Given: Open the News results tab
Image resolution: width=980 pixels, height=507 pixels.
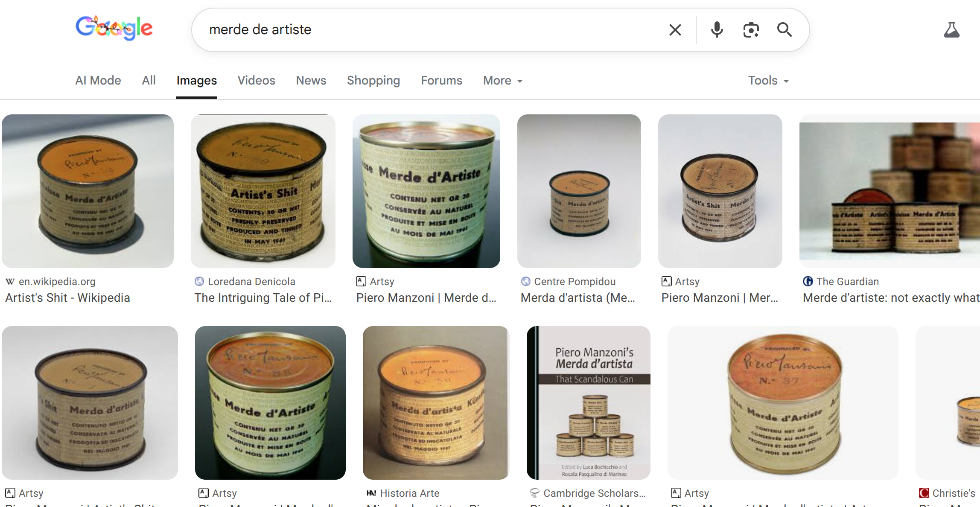Looking at the screenshot, I should click(x=311, y=80).
